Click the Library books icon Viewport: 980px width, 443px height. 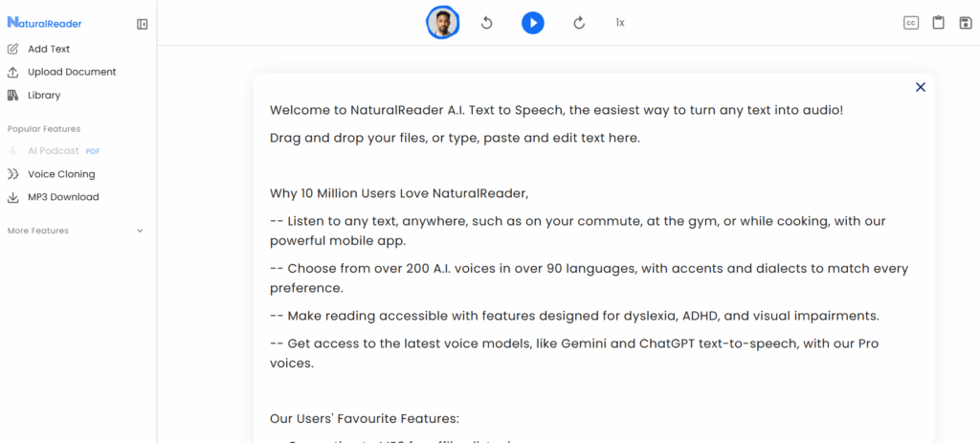tap(12, 95)
